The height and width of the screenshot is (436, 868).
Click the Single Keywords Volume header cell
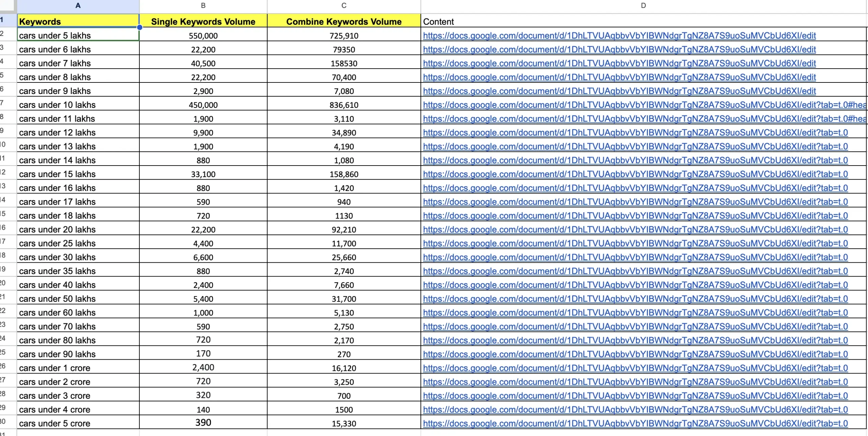point(203,21)
